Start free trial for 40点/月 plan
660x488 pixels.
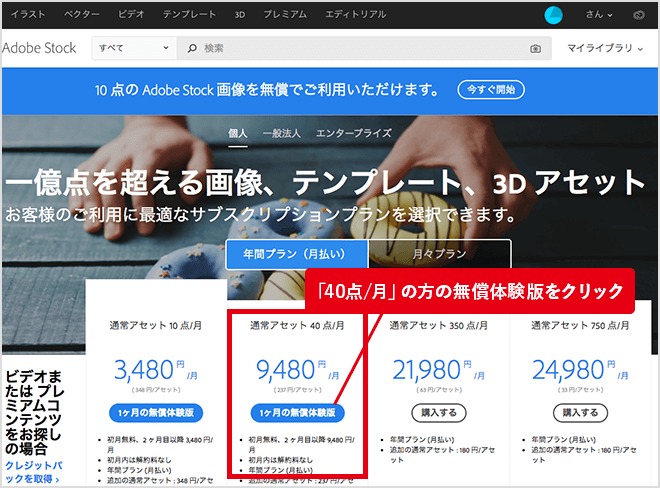(x=297, y=412)
